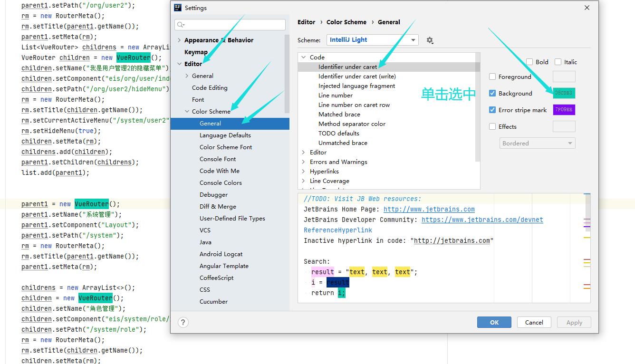Open the Console Font page
Screen dimensions: 635x364
click(x=218, y=159)
